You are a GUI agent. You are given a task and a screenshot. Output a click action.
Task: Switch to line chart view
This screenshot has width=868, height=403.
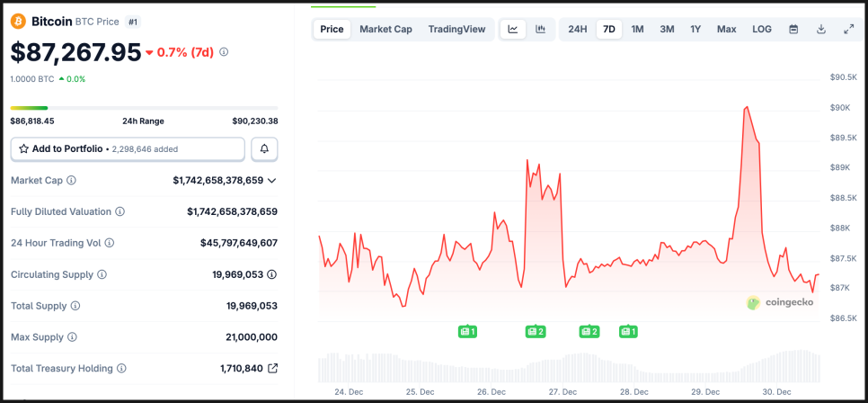(512, 29)
